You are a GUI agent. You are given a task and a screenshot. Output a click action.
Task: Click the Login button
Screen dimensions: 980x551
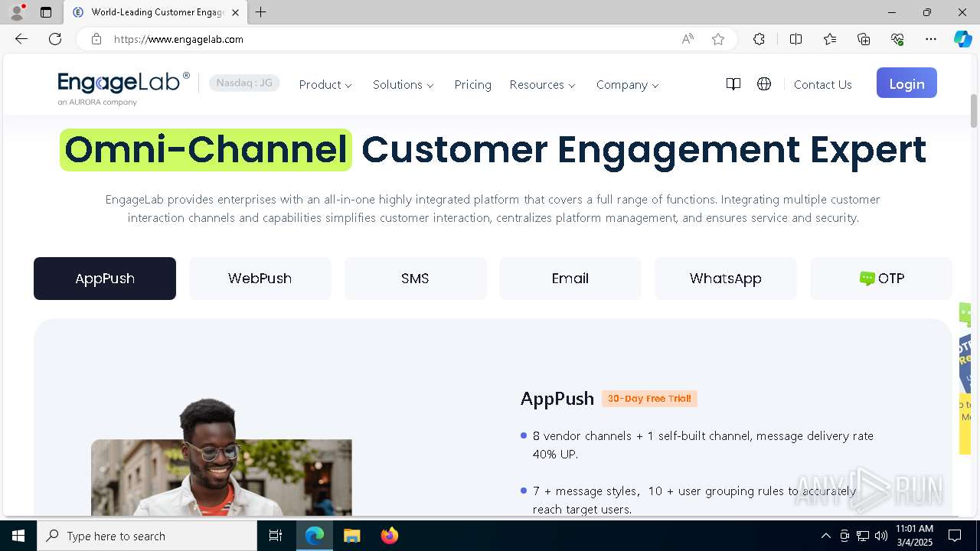point(906,83)
